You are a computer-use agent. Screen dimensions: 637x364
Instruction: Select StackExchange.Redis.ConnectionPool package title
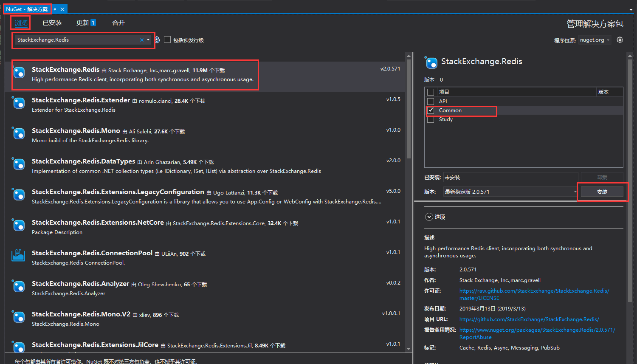point(92,253)
